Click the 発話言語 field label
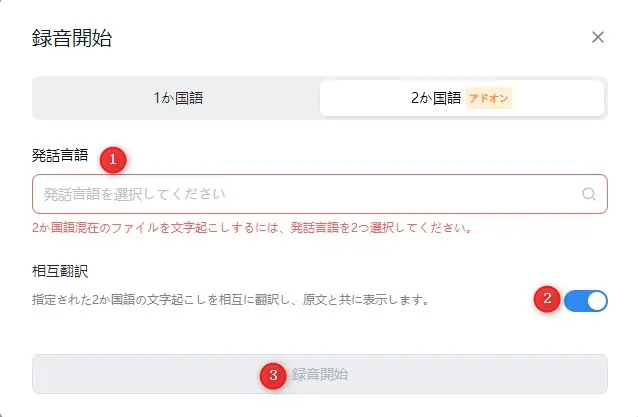The width and height of the screenshot is (638, 417). (60, 156)
